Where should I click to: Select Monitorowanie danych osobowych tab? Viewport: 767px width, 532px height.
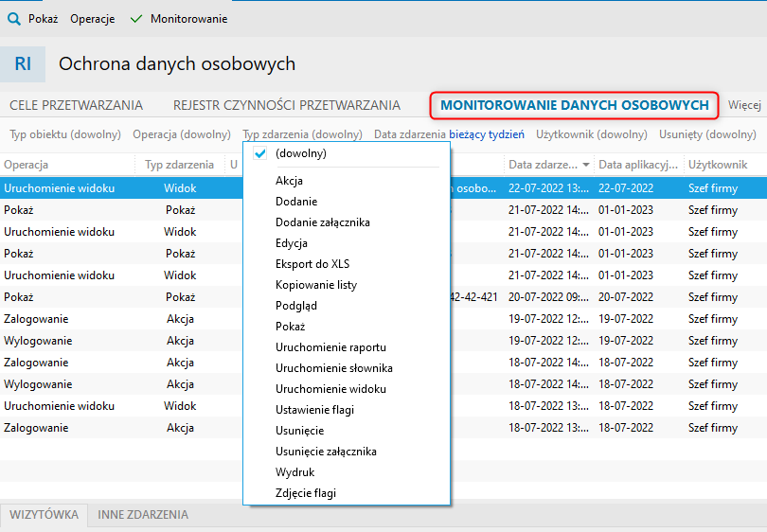574,105
